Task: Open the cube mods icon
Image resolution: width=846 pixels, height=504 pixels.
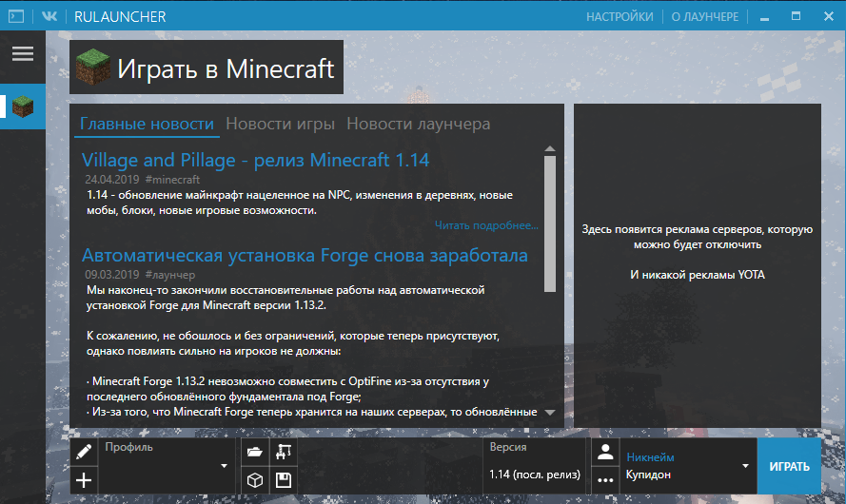Action: pyautogui.click(x=255, y=479)
